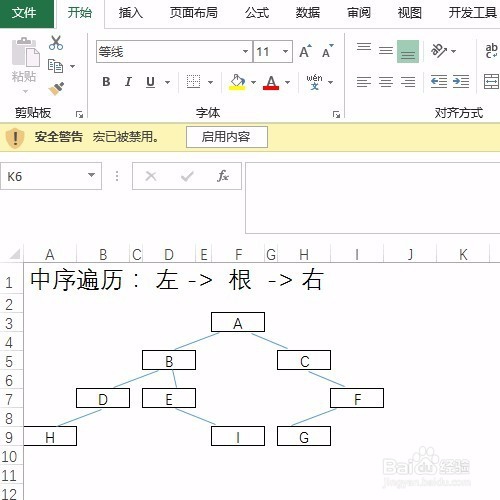Screen dimensions: 500x500
Task: Click the 启用内容 button
Action: click(x=227, y=137)
